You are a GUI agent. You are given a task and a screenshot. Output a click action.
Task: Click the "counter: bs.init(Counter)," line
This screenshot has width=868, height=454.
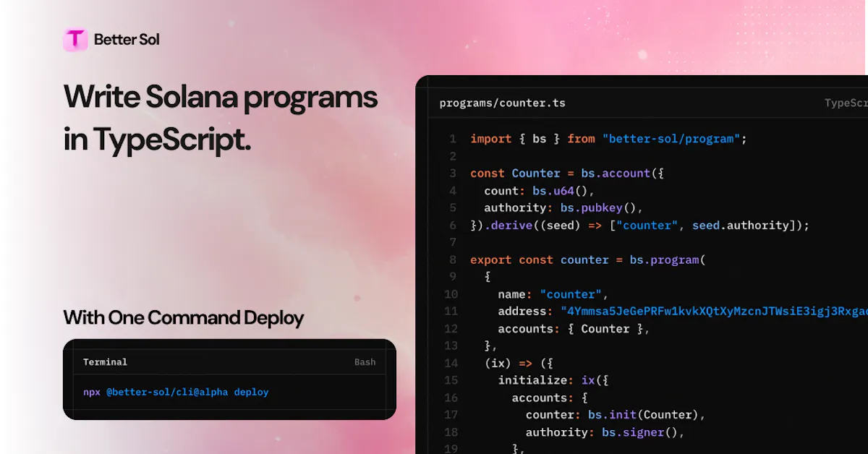click(615, 416)
